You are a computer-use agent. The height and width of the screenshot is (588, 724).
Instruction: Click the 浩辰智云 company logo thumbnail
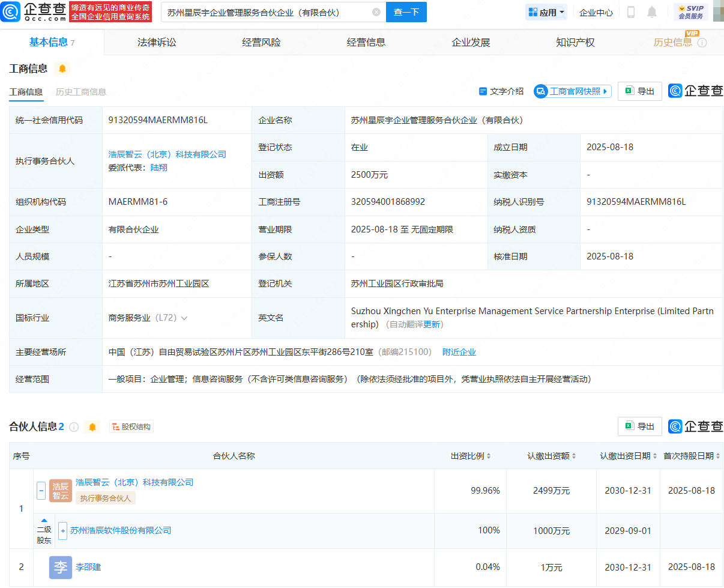(61, 491)
